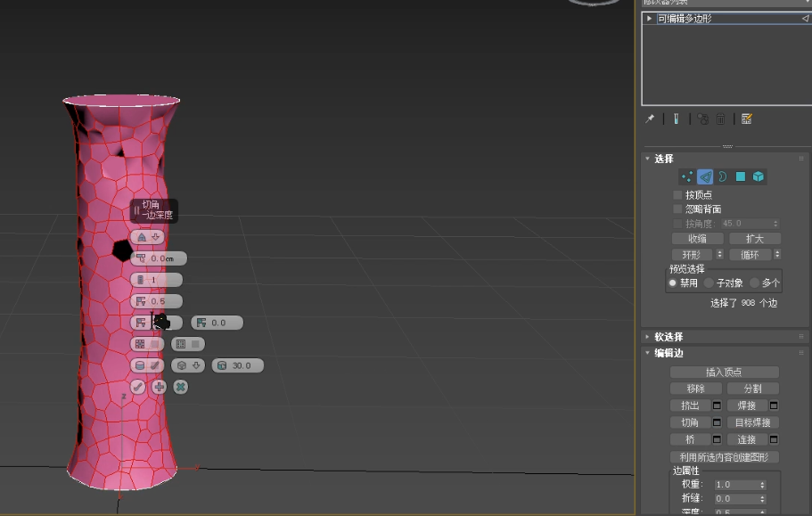
Task: Click smoothing threshold icon beside 30.0
Action: click(222, 365)
